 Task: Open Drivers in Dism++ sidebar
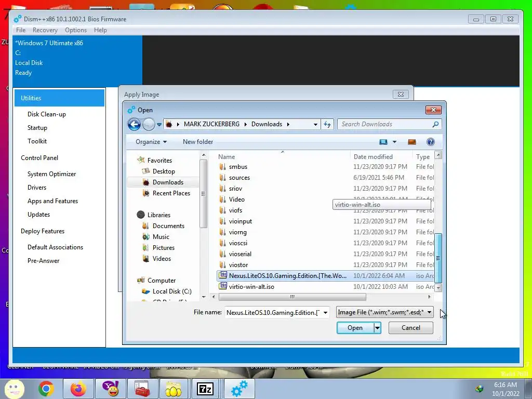[37, 188]
